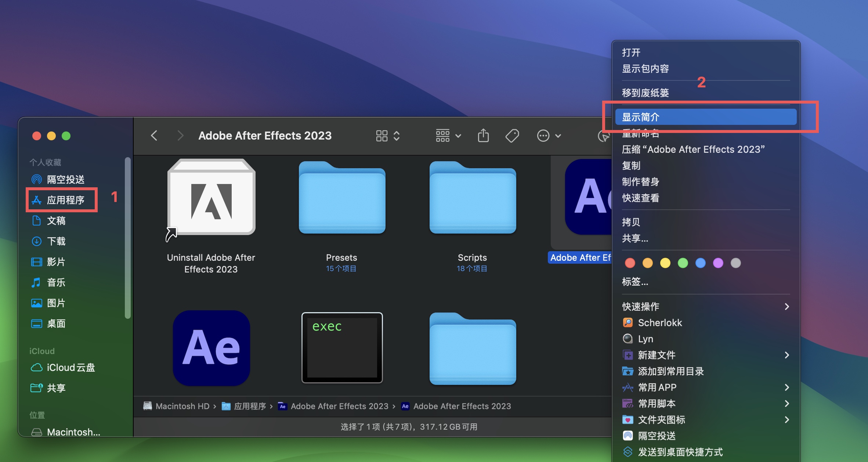Click the Share toolbar icon

coord(483,136)
